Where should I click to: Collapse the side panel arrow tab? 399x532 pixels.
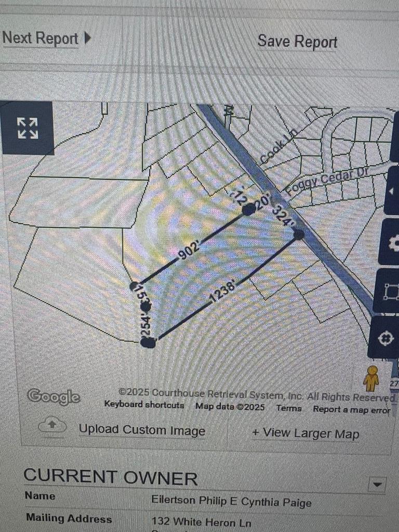392,191
